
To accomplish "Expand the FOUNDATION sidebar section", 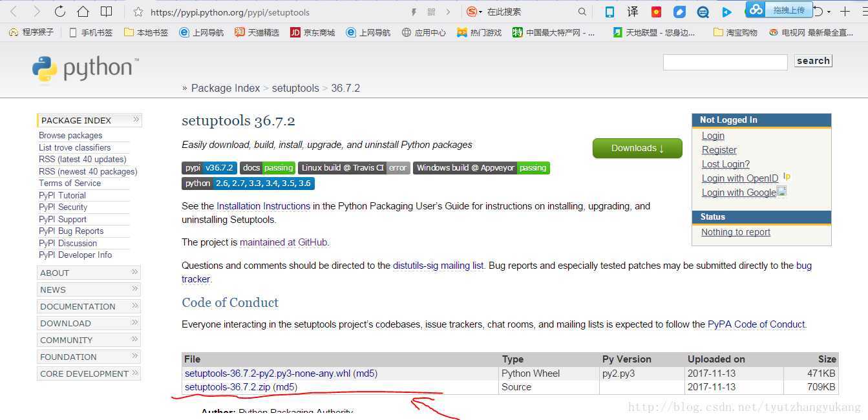I will pos(89,357).
